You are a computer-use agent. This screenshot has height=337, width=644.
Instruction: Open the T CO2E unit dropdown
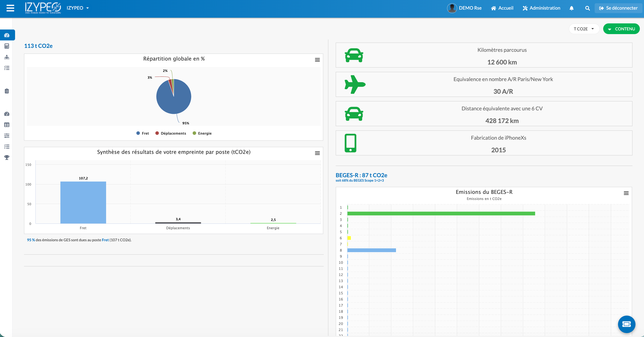pos(584,29)
